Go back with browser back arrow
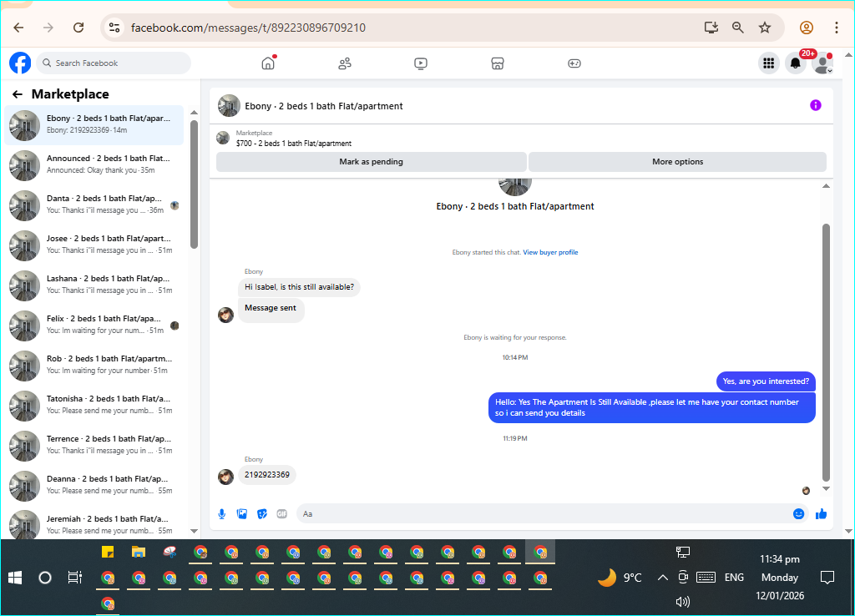This screenshot has height=616, width=855. [x=18, y=28]
